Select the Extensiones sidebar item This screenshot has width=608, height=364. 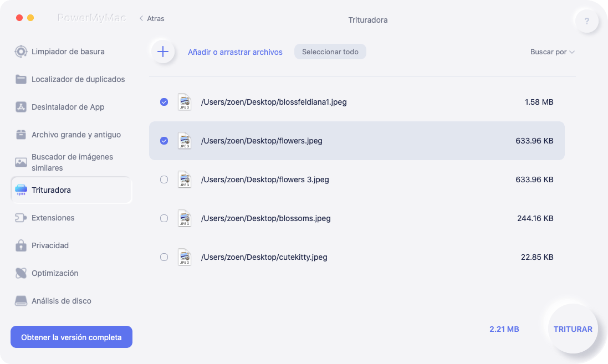(x=53, y=218)
